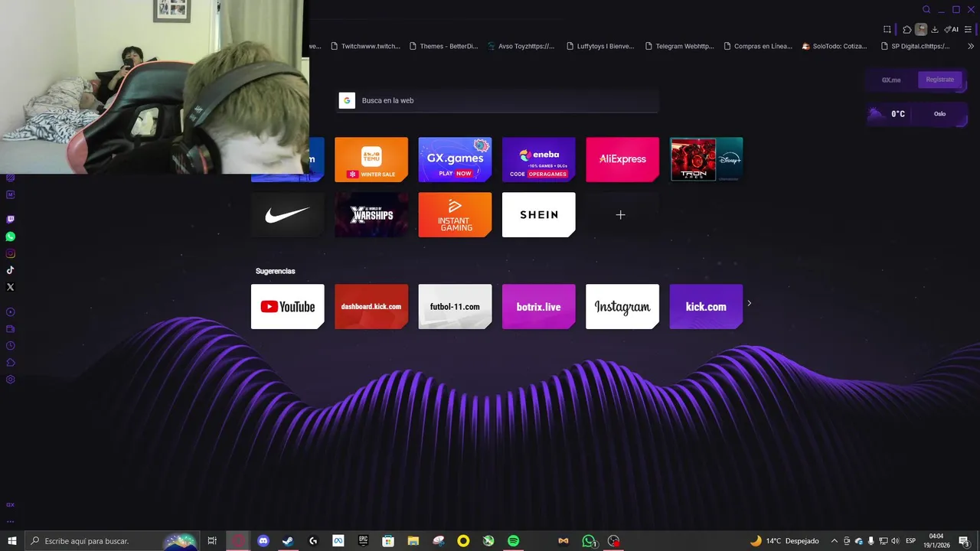Viewport: 980px width, 551px height.
Task: Open the kick.com suggestion tile
Action: (x=706, y=306)
